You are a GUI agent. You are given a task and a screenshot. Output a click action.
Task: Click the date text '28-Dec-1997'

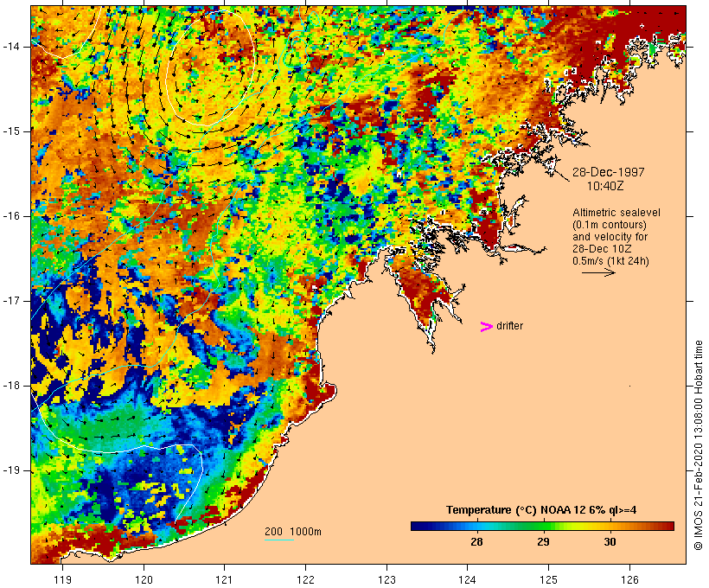pos(608,172)
